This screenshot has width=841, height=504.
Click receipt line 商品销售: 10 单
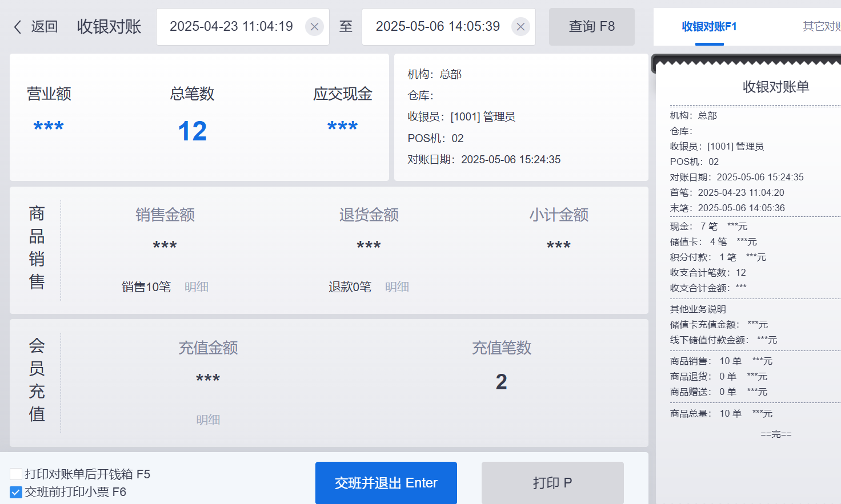[721, 361]
